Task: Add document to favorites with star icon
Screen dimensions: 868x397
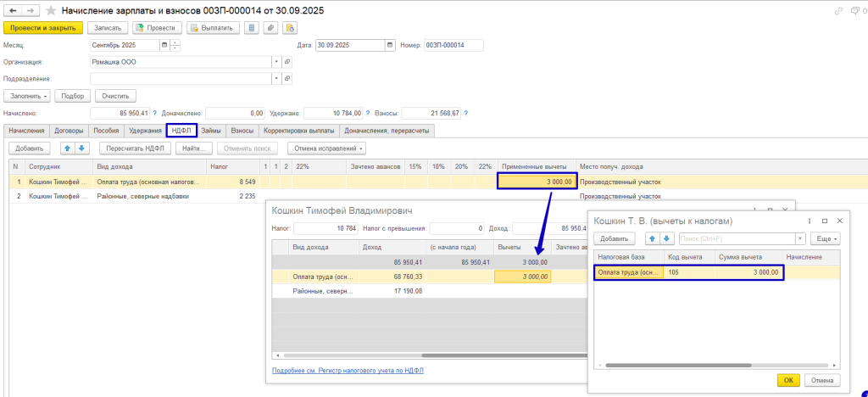Action: 53,10
